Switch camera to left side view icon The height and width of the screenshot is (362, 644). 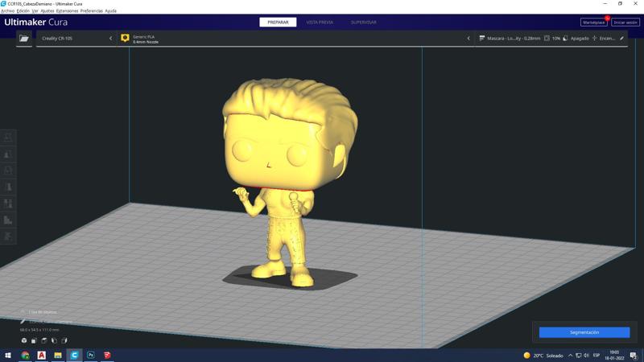(54, 340)
